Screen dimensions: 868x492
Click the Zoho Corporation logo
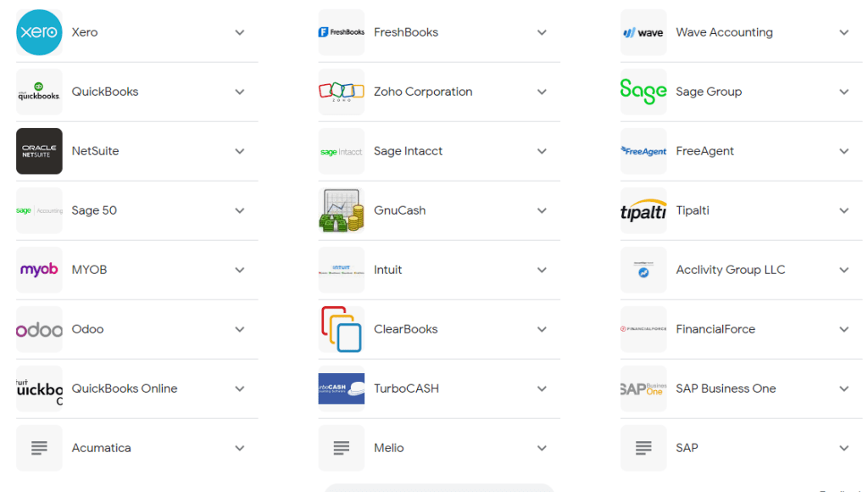tap(342, 92)
